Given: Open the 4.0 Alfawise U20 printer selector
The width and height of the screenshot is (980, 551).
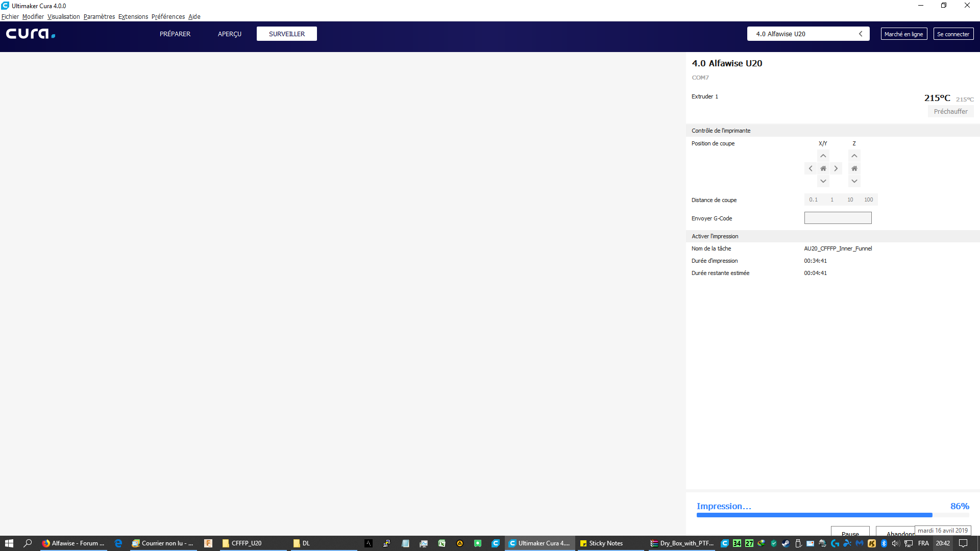Looking at the screenshot, I should click(808, 34).
